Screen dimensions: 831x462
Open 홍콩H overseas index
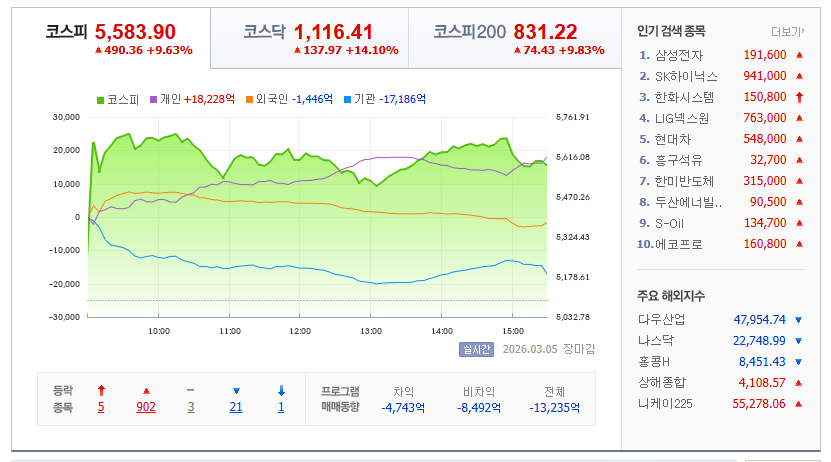(653, 362)
